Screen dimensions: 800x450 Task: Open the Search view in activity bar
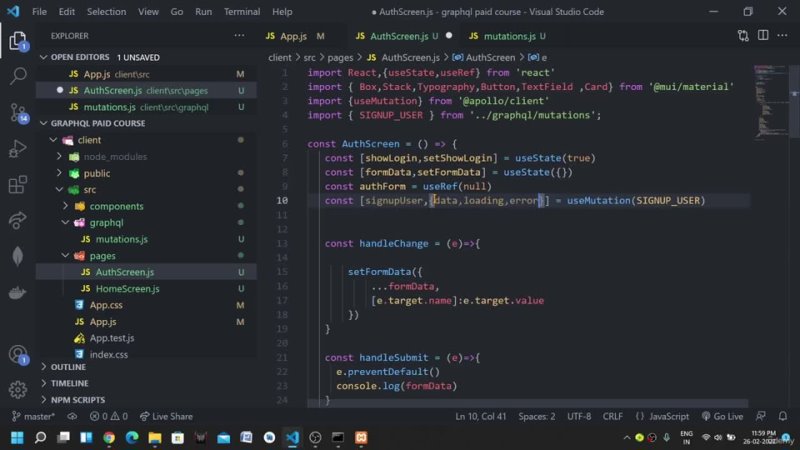click(x=18, y=76)
